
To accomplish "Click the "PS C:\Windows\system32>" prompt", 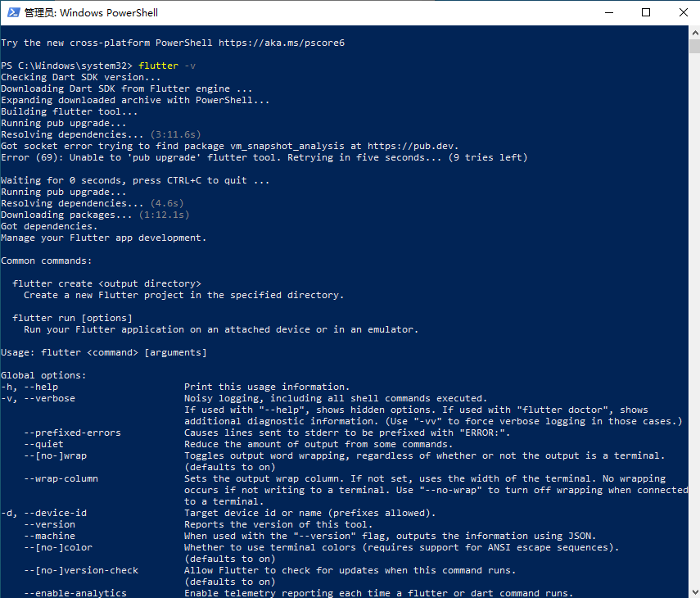I will 66,66.
